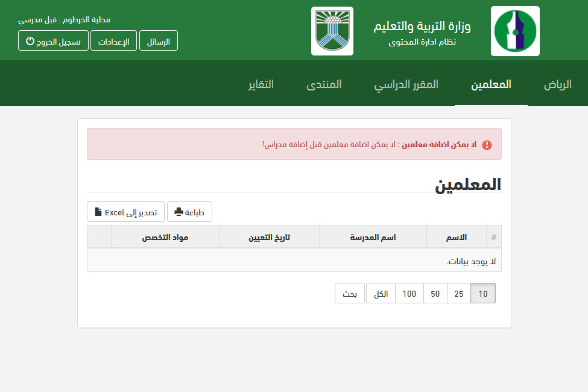Image resolution: width=588 pixels, height=392 pixels.
Task: Select the المعلمين navigation tab
Action: click(x=491, y=84)
